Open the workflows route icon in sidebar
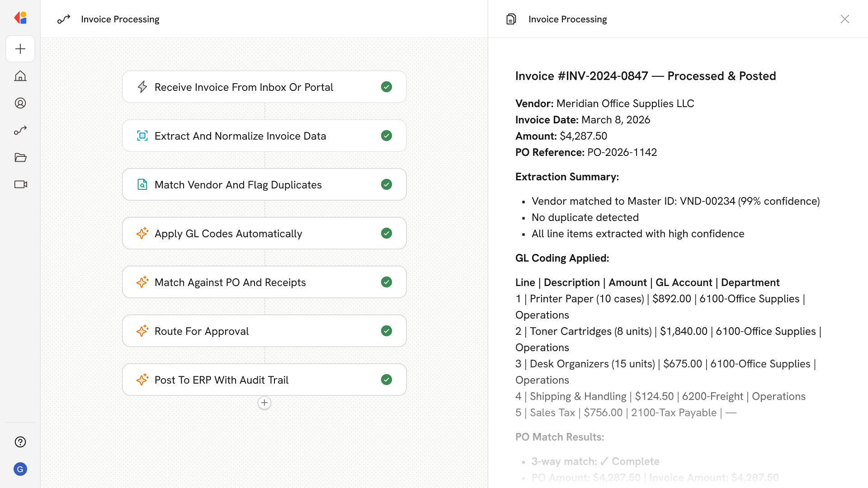 tap(20, 130)
